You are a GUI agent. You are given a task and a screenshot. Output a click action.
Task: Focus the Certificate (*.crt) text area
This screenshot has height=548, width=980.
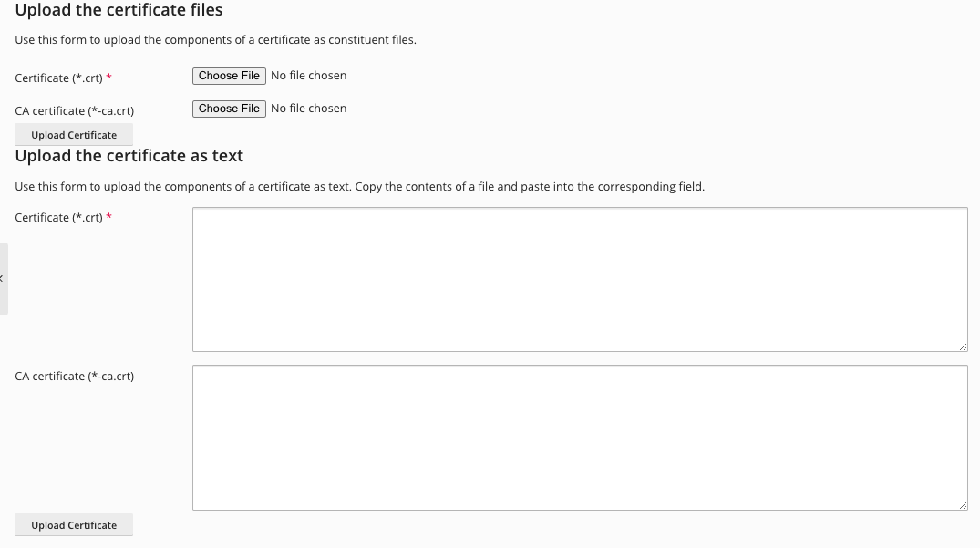point(580,279)
